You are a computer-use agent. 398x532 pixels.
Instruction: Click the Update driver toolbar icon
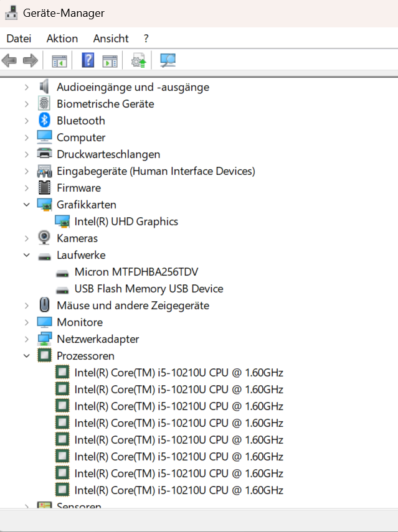(138, 60)
